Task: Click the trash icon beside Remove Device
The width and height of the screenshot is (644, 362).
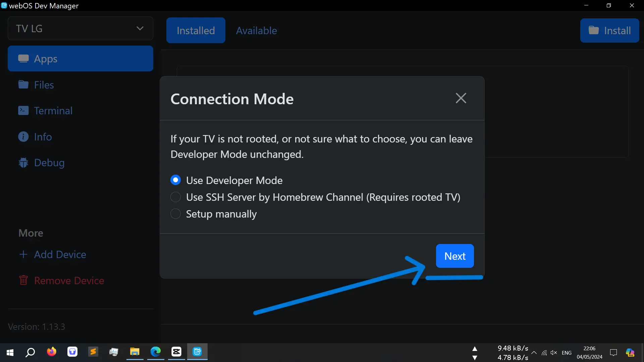Action: [23, 280]
